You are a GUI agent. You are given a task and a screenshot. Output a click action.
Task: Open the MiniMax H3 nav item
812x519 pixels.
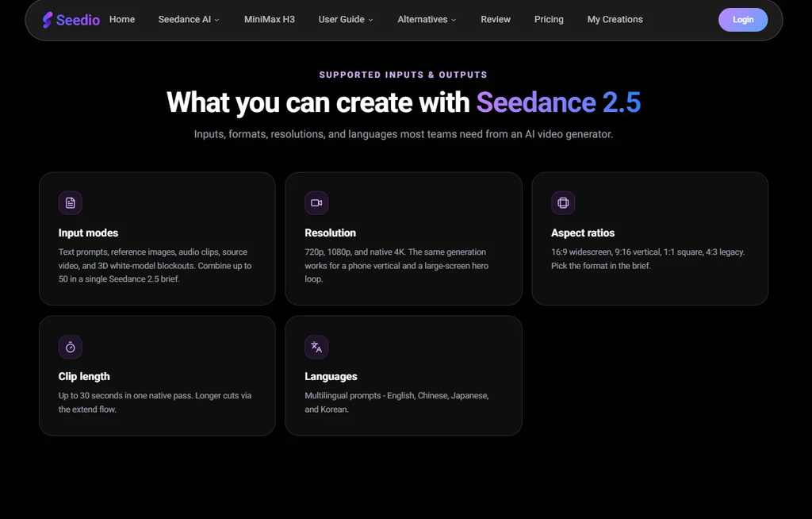click(270, 20)
